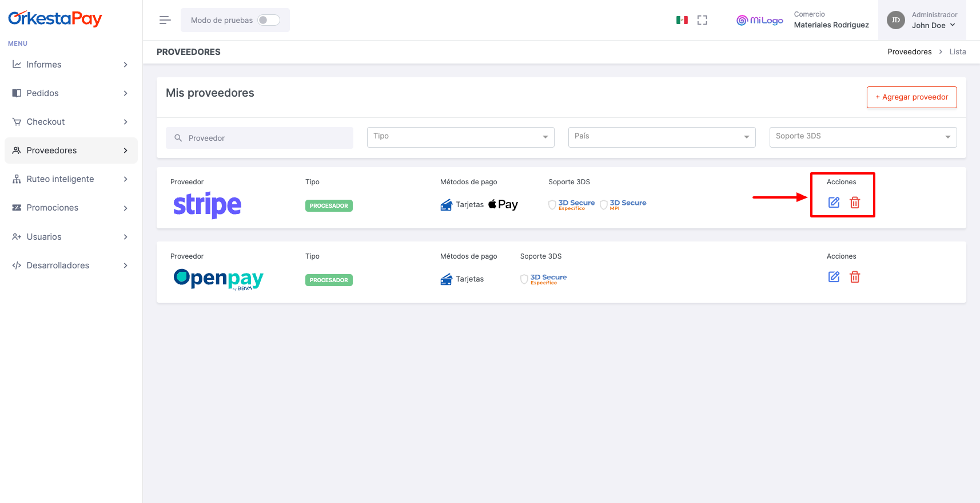Click 3D Secure Específico badge for Openpay
The width and height of the screenshot is (980, 503).
click(544, 279)
